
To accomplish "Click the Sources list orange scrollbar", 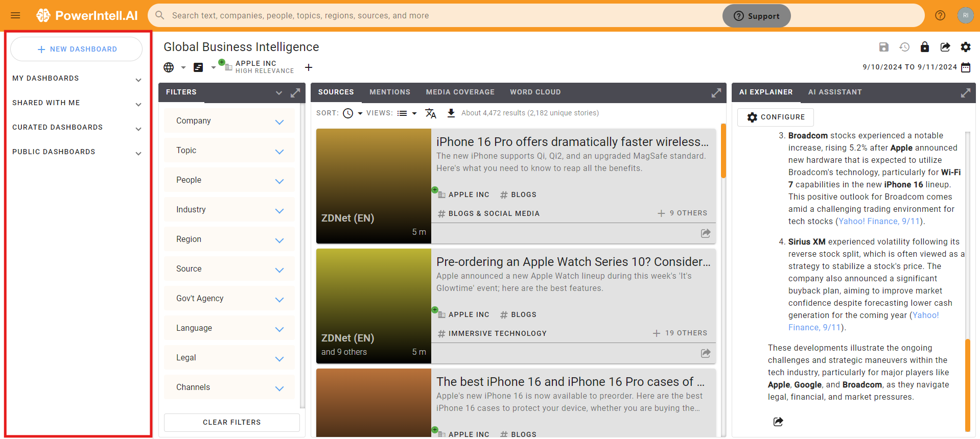I will coord(724,151).
